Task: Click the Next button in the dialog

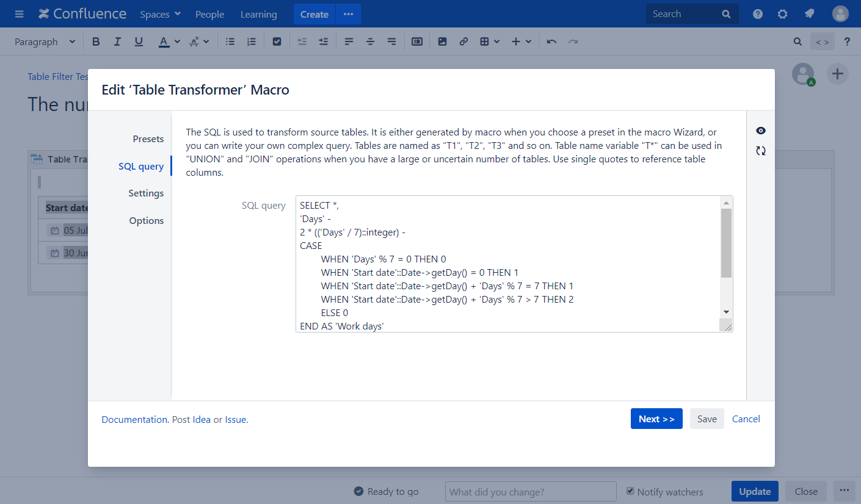Action: coord(656,419)
